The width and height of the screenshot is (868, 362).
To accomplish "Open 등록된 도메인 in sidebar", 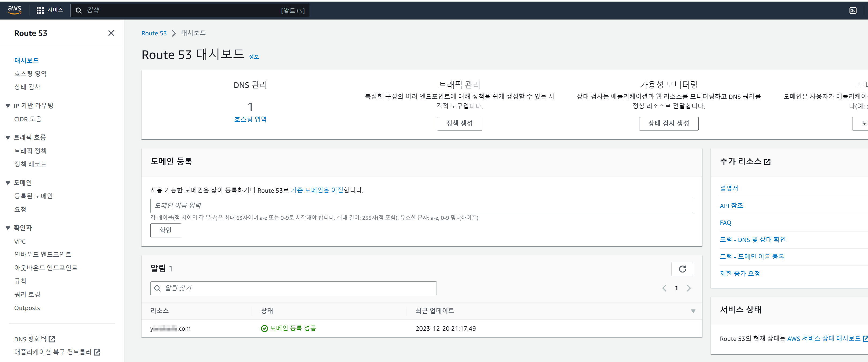I will pyautogui.click(x=33, y=196).
